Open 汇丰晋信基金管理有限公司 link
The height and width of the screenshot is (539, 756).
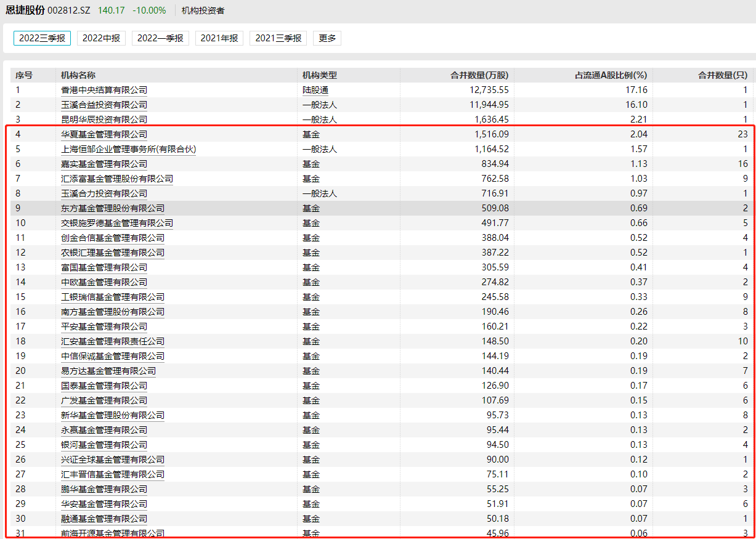(113, 474)
